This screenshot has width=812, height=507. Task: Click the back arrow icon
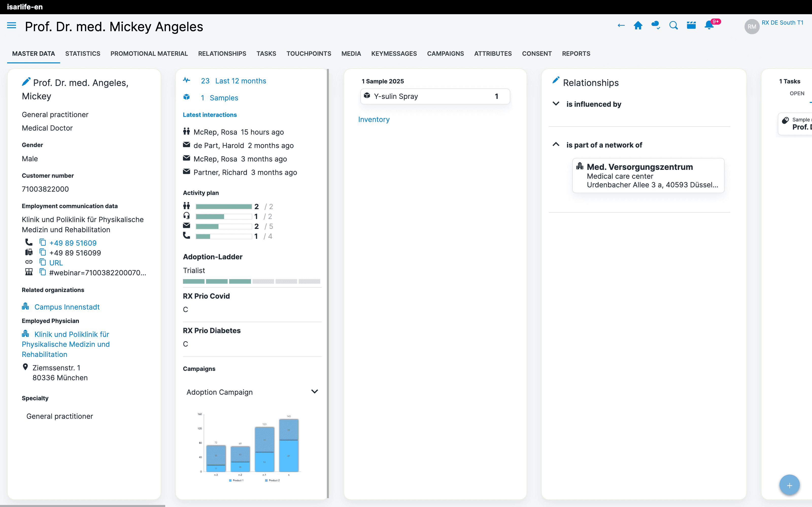click(621, 26)
